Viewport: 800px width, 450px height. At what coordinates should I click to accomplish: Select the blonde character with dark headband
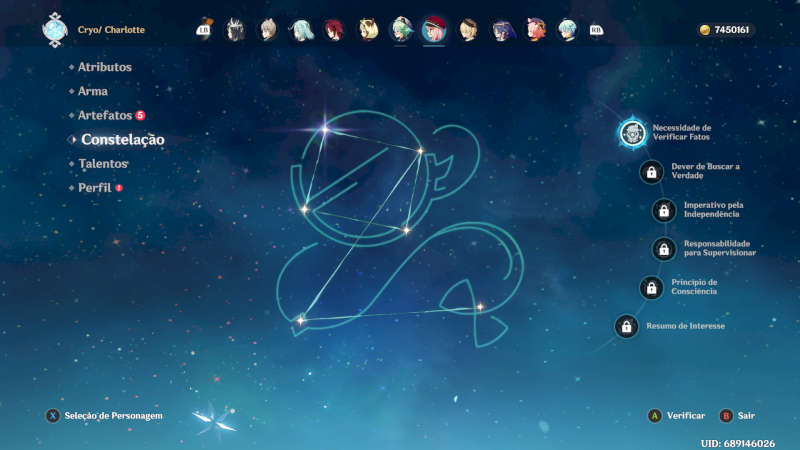(468, 30)
